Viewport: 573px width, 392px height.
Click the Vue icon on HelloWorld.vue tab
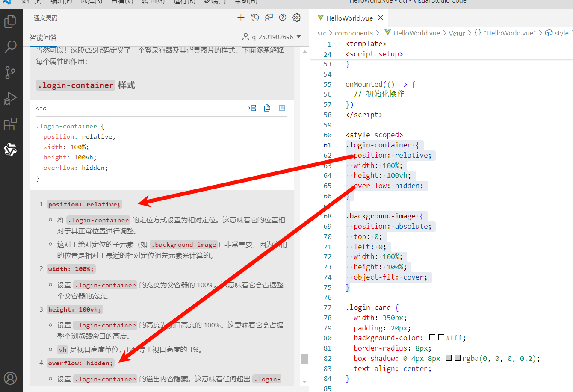tap(320, 18)
